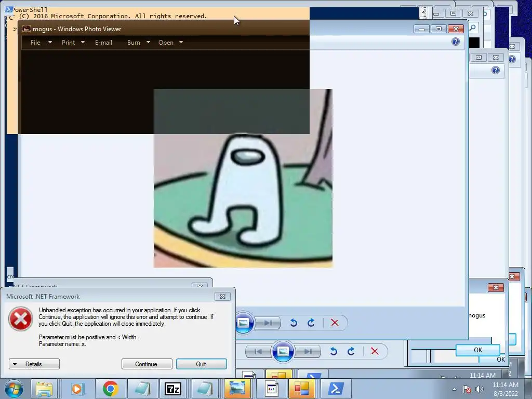Image resolution: width=532 pixels, height=399 pixels.
Task: Show hidden system tray icons
Action: coord(454,389)
